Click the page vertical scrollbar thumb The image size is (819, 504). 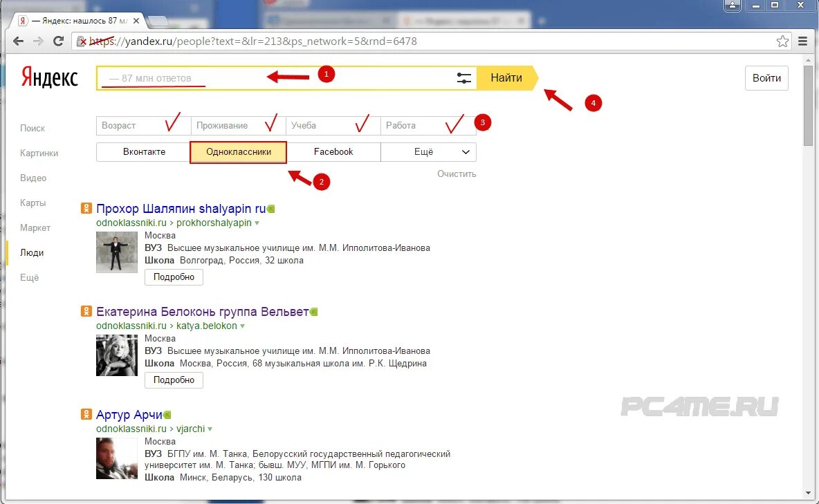[809, 104]
